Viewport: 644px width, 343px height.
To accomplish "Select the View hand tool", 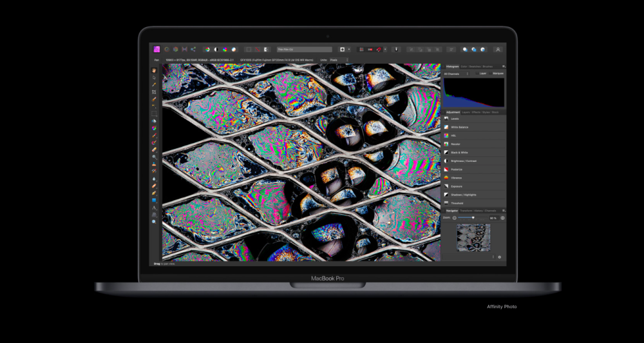I will click(x=154, y=70).
